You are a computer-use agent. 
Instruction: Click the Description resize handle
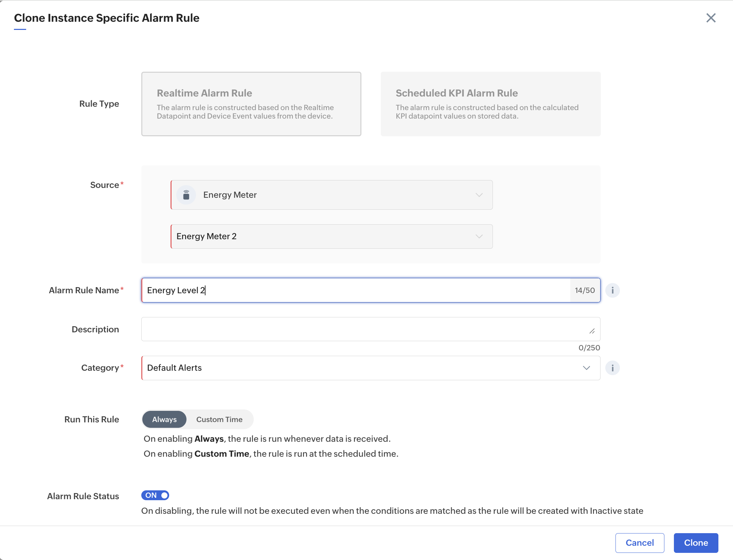pos(592,331)
